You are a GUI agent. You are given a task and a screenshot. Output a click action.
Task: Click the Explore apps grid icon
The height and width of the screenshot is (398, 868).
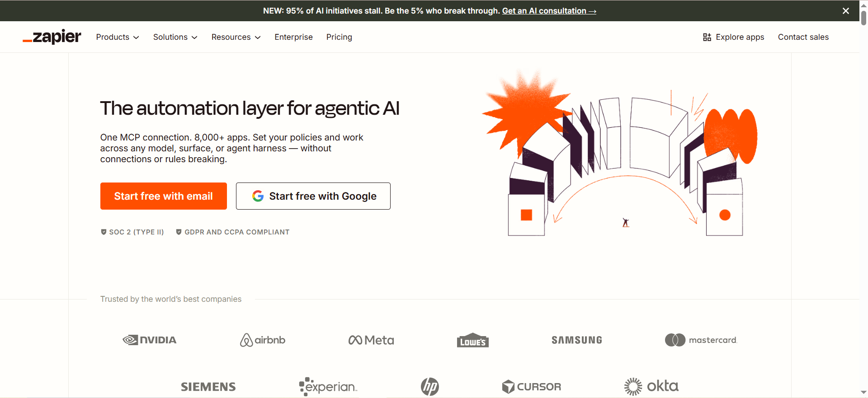point(707,37)
